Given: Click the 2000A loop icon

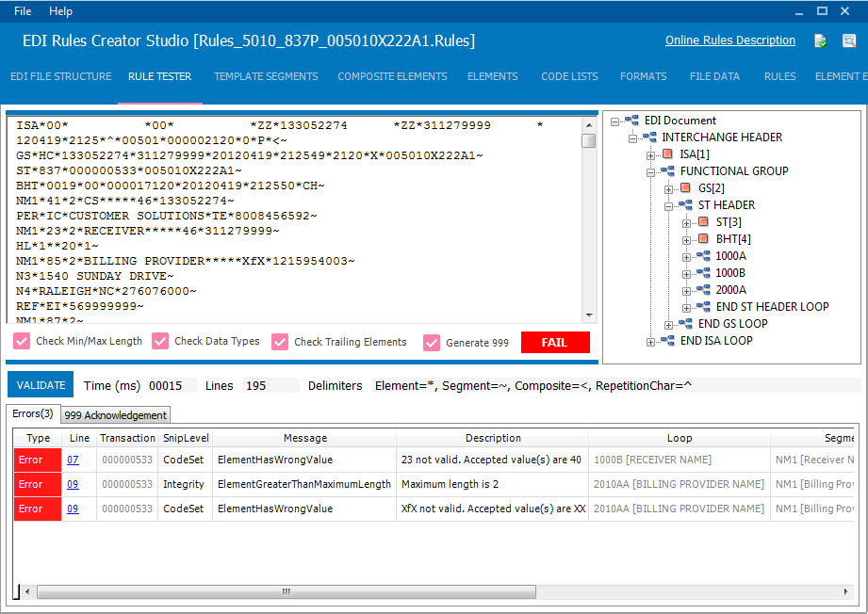Looking at the screenshot, I should point(703,290).
